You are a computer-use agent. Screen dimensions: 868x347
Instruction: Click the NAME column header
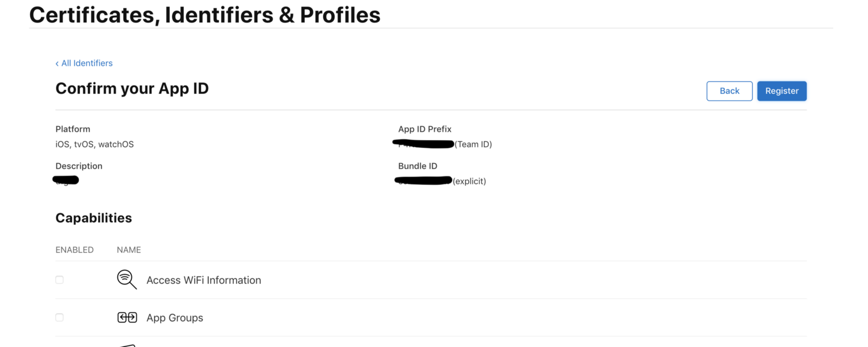tap(129, 250)
